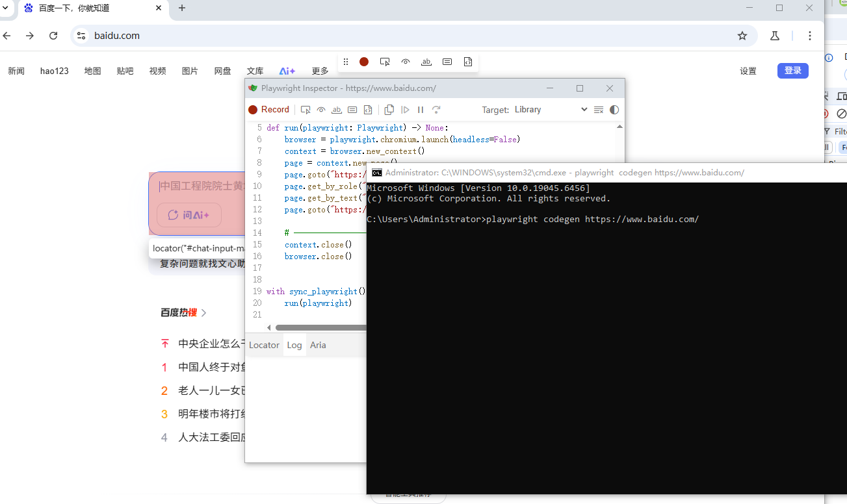Switch to the Log tab in Inspector
The width and height of the screenshot is (847, 504).
[x=294, y=345]
